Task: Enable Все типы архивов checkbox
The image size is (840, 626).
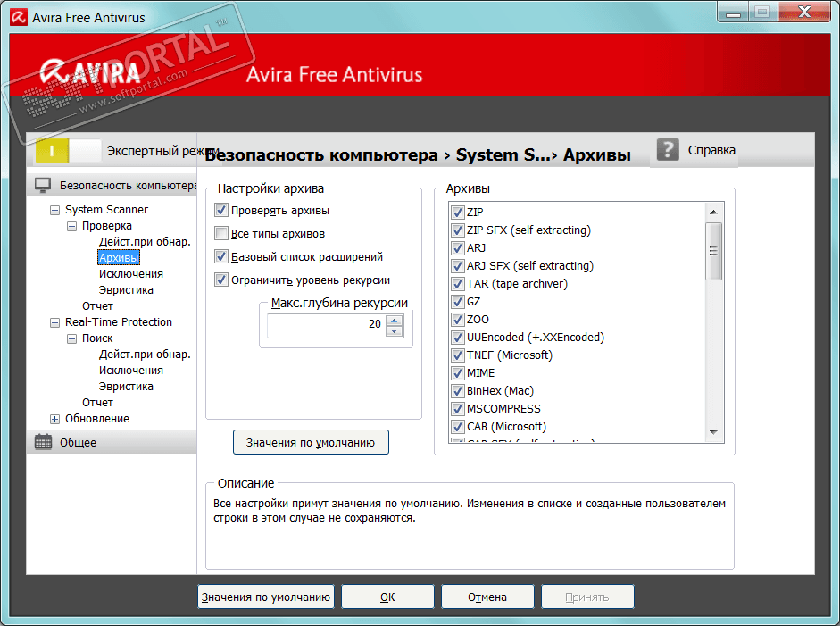Action: [221, 233]
